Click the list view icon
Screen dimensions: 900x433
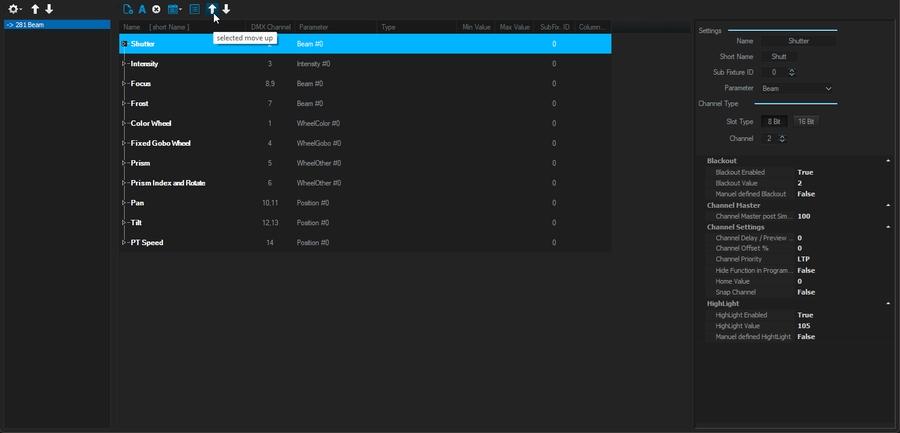pos(194,9)
